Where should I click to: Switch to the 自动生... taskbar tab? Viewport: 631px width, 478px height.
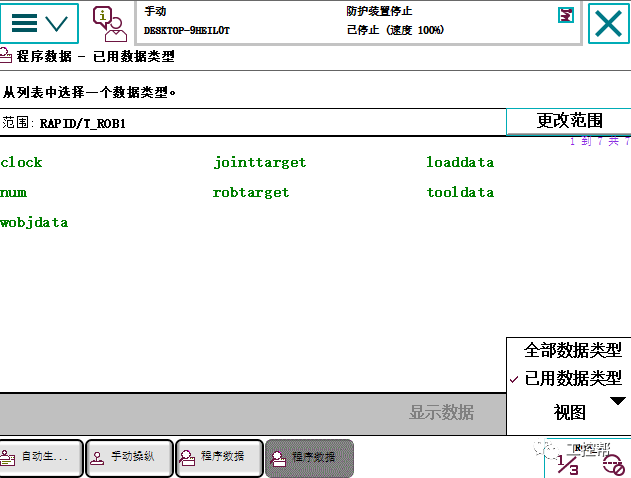coord(41,457)
